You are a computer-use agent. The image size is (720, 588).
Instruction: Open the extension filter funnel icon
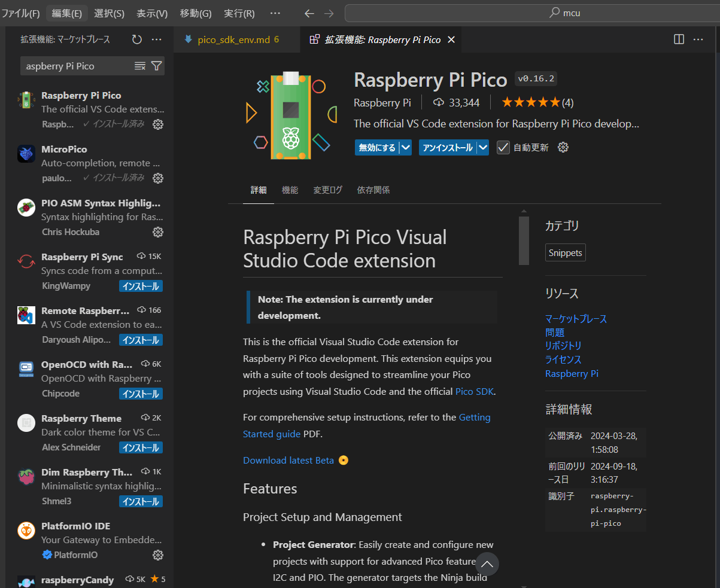[156, 66]
